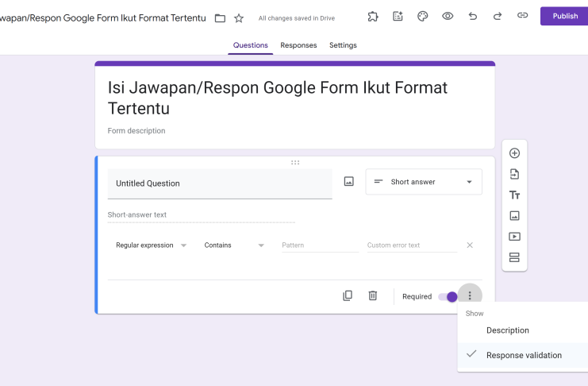Publish the form
This screenshot has height=386, width=588.
[565, 16]
